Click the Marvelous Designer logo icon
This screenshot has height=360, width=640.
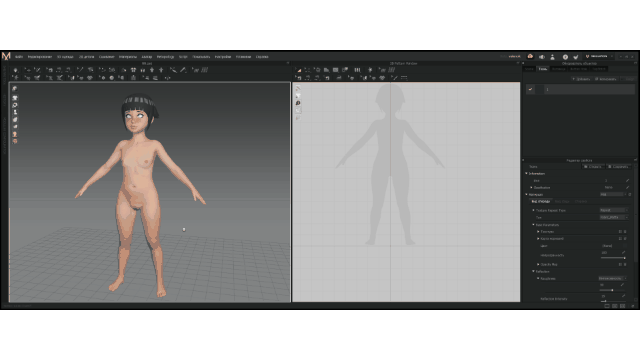click(6, 56)
